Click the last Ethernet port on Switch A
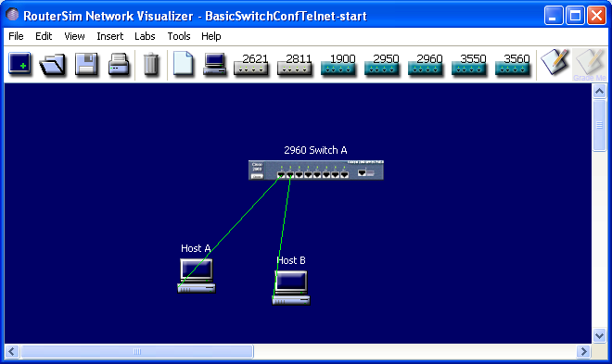Viewport: 612px width, 364px height. [344, 175]
